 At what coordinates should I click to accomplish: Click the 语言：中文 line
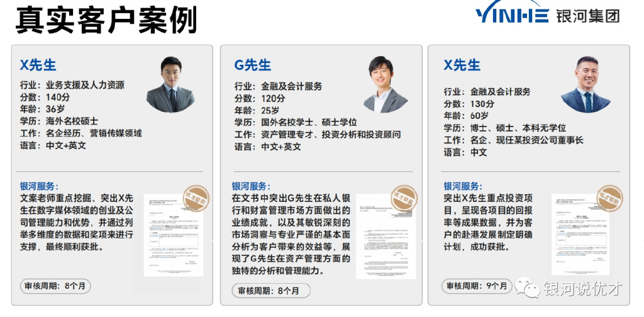(x=465, y=152)
